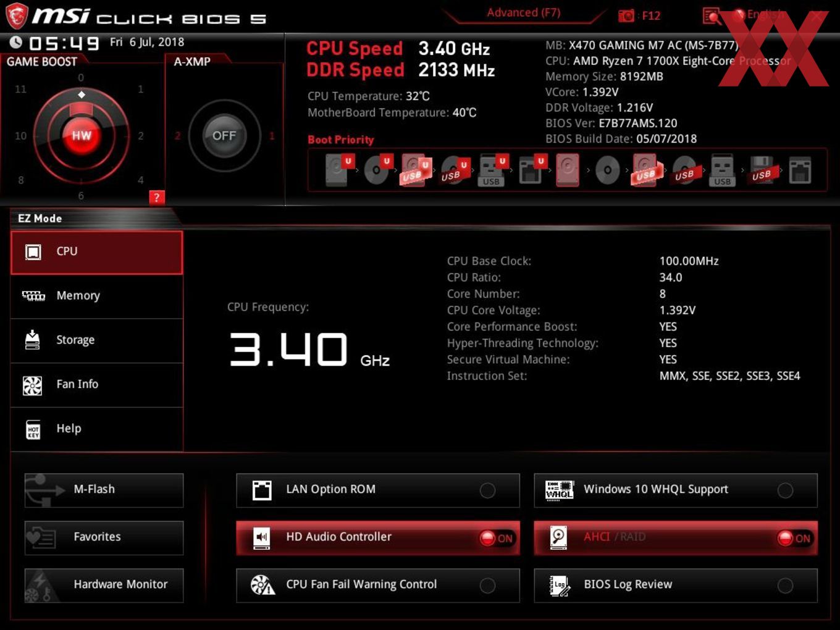The image size is (840, 630).
Task: Select the legacy USB hard disk boot icon
Action: pyautogui.click(x=646, y=170)
